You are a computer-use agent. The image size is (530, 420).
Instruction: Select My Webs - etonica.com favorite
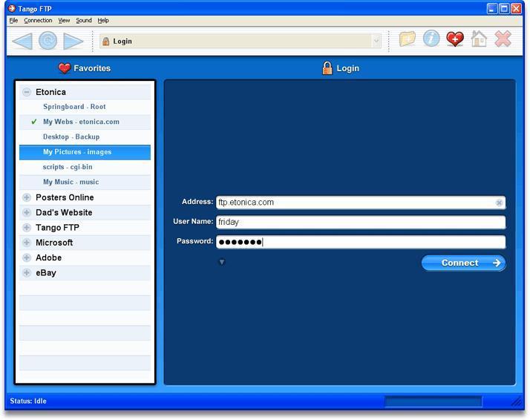(85, 122)
